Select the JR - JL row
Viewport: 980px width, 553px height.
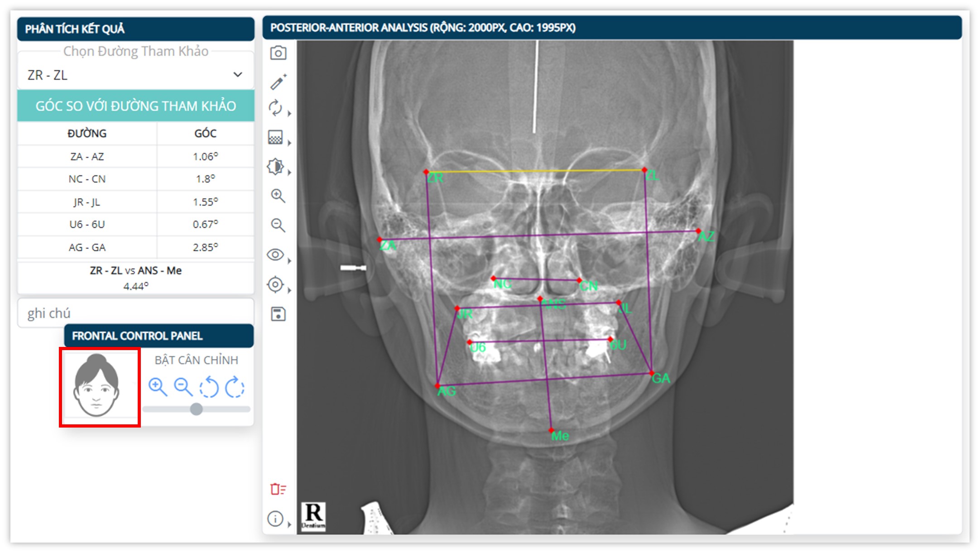(x=135, y=202)
